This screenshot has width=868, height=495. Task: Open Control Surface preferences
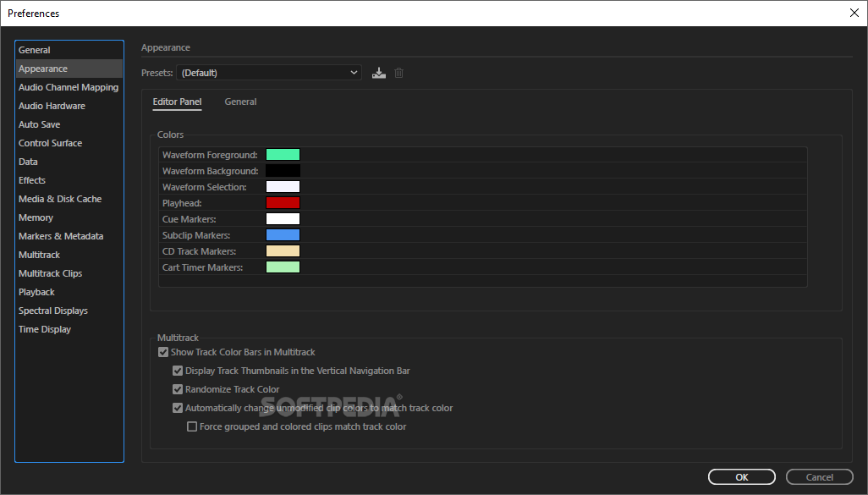pos(69,143)
